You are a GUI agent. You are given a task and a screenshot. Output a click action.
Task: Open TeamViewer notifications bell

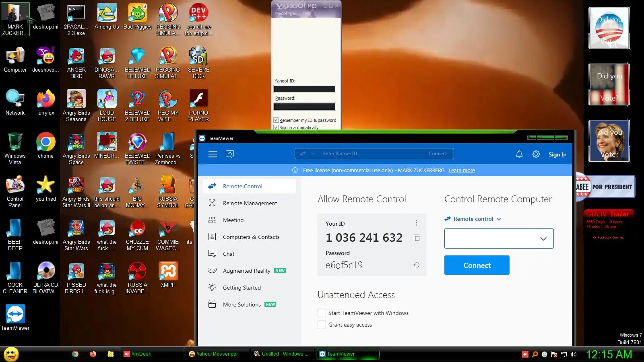[519, 154]
